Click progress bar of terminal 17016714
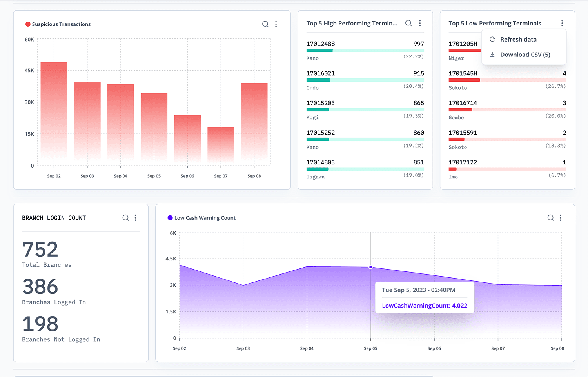The height and width of the screenshot is (377, 588). 508,110
